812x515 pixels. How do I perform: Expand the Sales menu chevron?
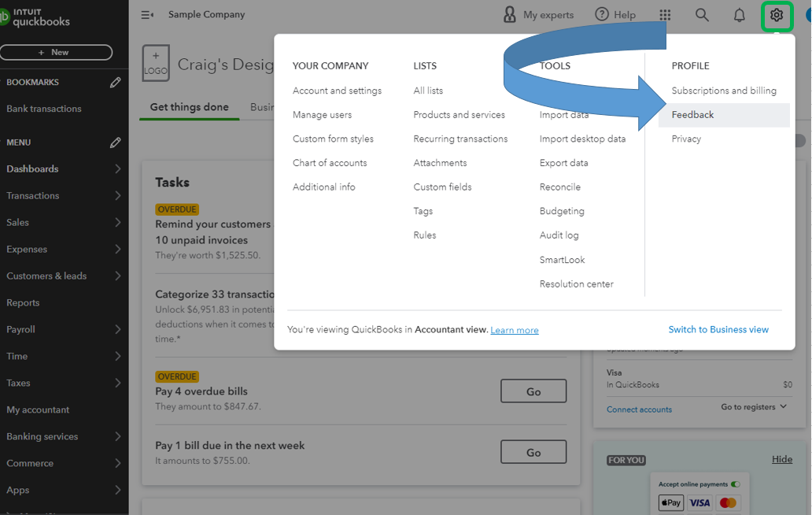click(118, 222)
